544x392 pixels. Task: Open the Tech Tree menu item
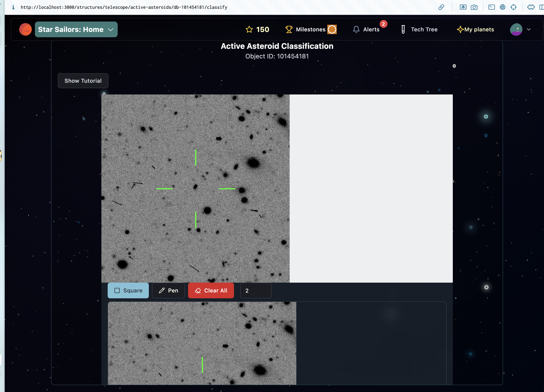(419, 29)
